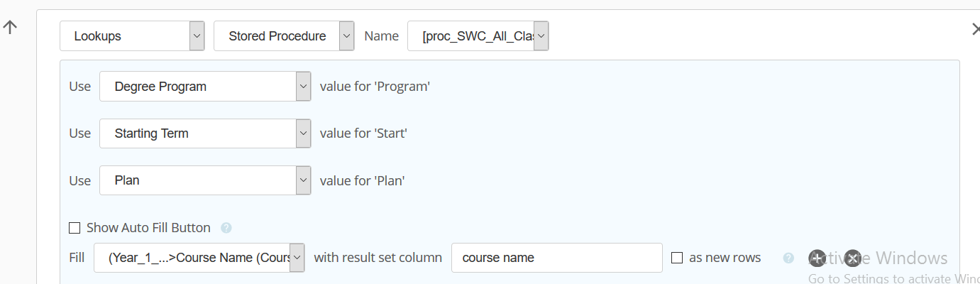This screenshot has width=980, height=284.
Task: Expand the Stored Procedure dropdown
Action: click(284, 36)
